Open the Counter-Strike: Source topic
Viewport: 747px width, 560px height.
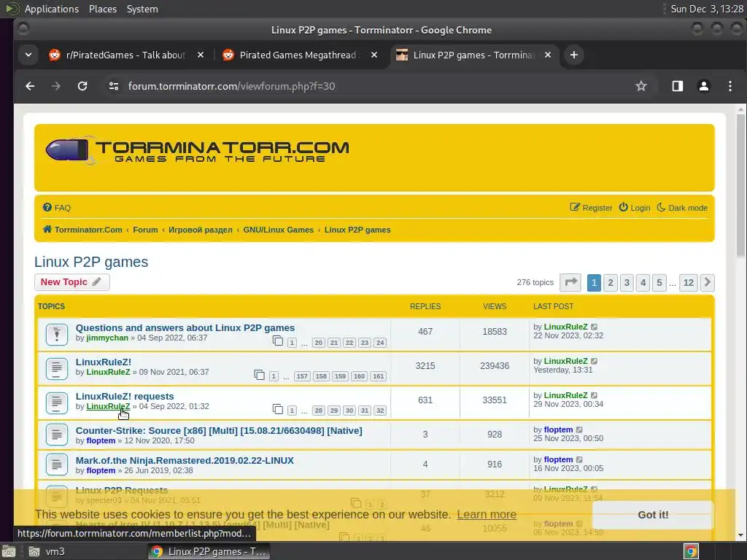click(x=219, y=430)
